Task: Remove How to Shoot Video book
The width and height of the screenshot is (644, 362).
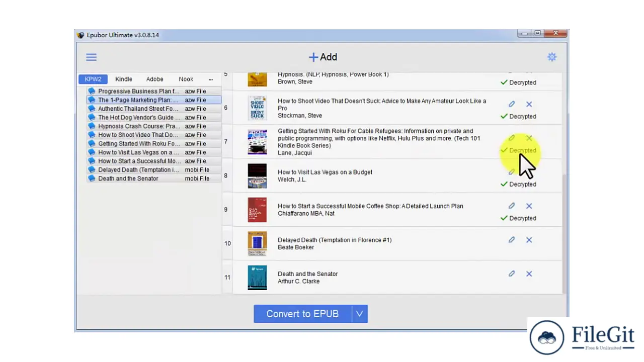Action: [x=529, y=104]
